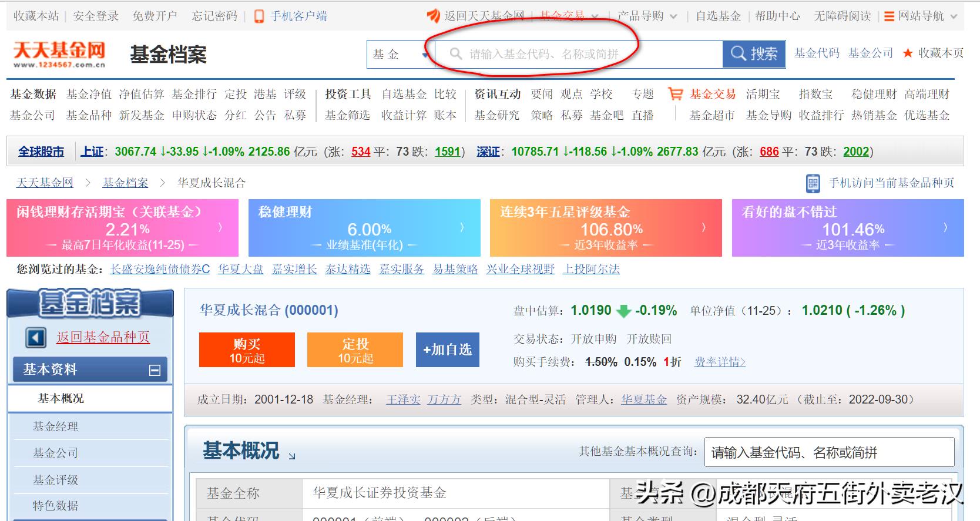Click the mobile client phone icon
The width and height of the screenshot is (980, 521).
(x=259, y=16)
